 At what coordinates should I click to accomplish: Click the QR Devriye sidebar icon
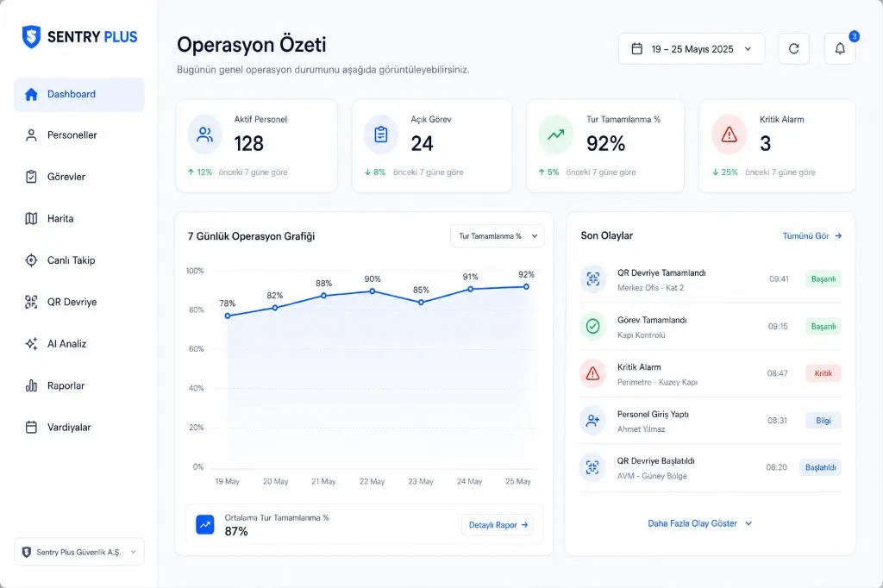tap(32, 302)
